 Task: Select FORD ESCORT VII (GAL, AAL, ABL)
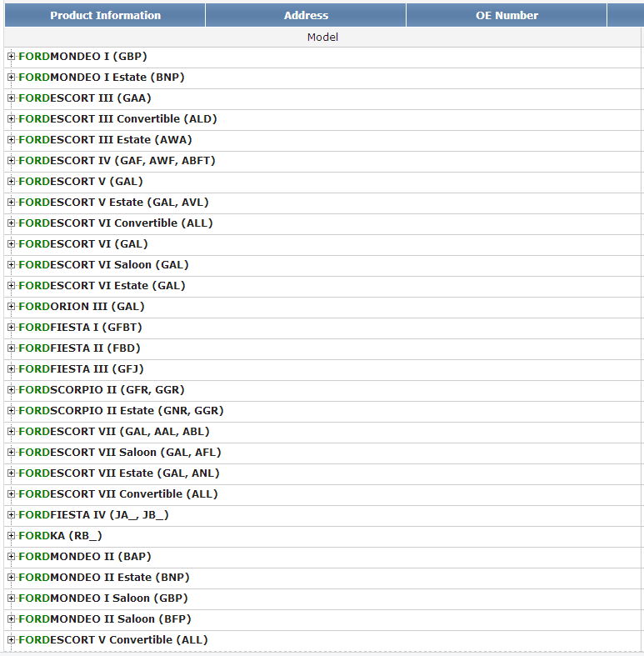114,431
